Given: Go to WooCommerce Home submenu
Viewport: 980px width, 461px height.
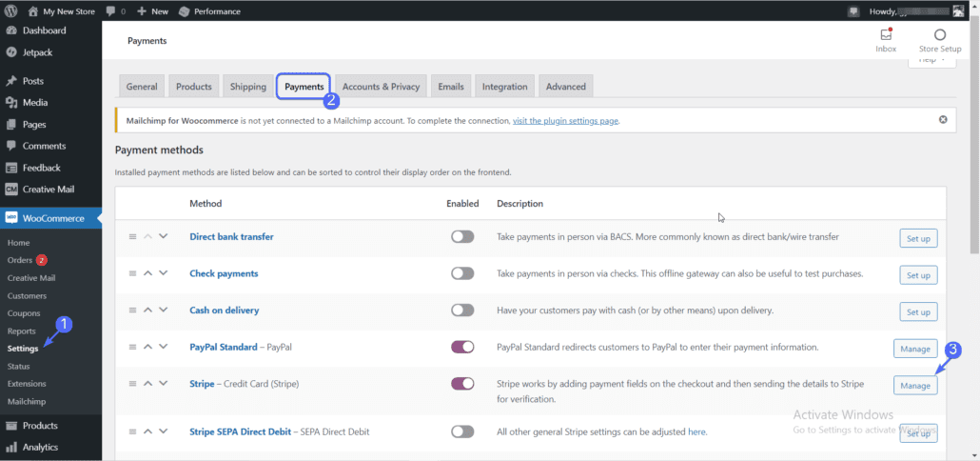Looking at the screenshot, I should 19,243.
